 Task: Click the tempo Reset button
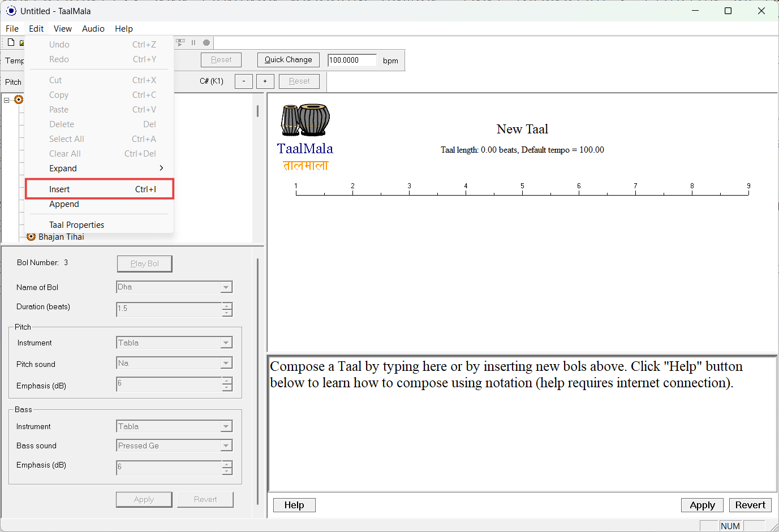click(x=221, y=60)
